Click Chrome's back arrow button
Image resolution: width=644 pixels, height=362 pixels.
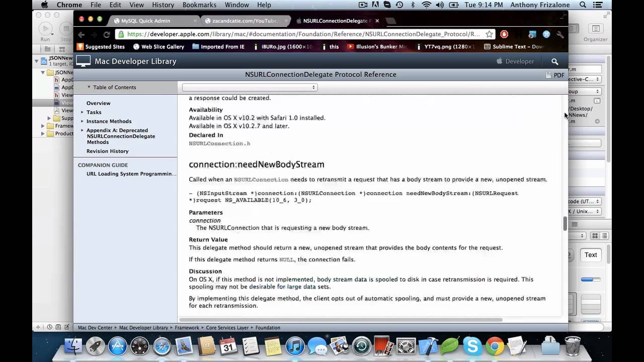82,34
